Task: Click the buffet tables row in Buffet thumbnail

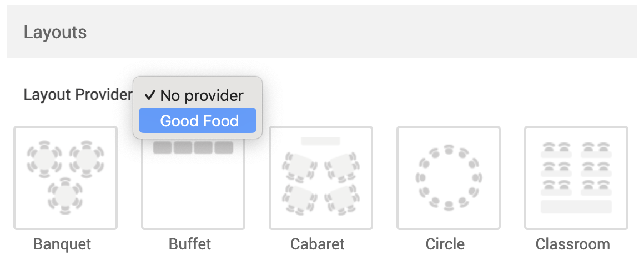Action: point(193,147)
